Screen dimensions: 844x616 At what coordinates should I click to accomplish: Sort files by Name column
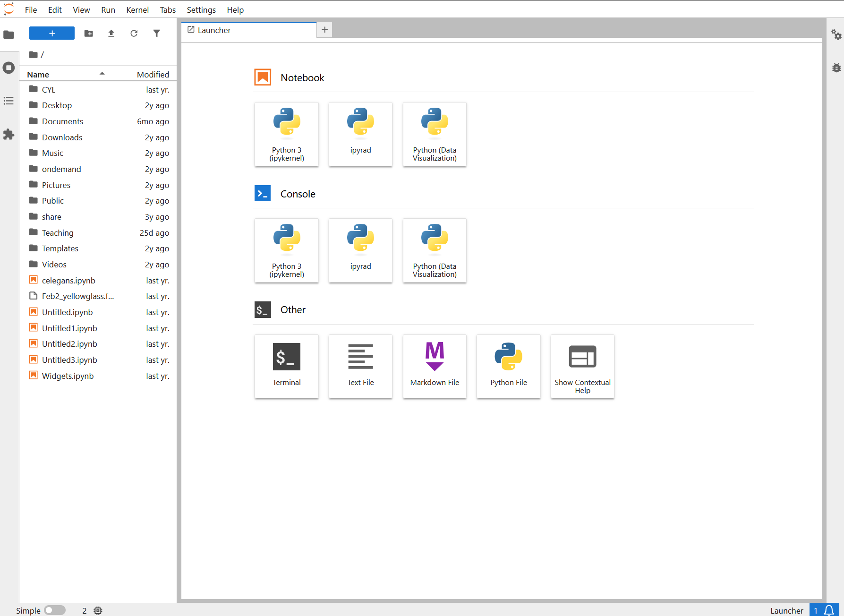(66, 74)
